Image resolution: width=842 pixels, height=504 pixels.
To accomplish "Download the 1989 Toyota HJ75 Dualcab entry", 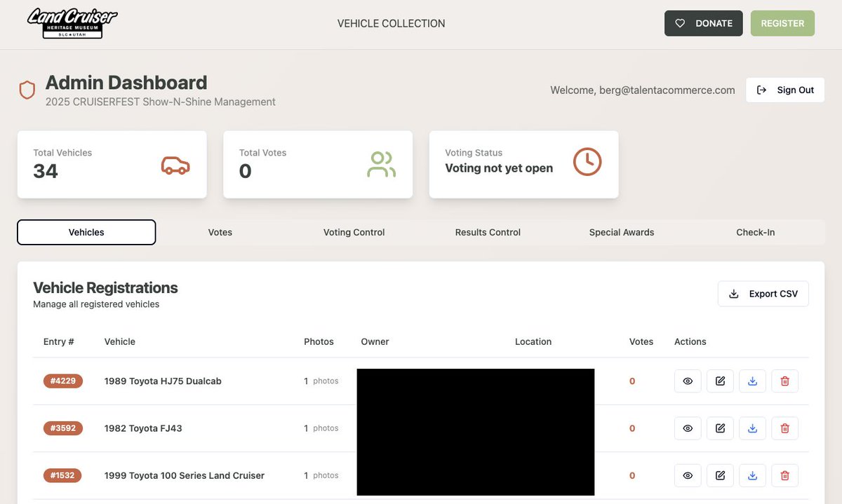I will 752,381.
